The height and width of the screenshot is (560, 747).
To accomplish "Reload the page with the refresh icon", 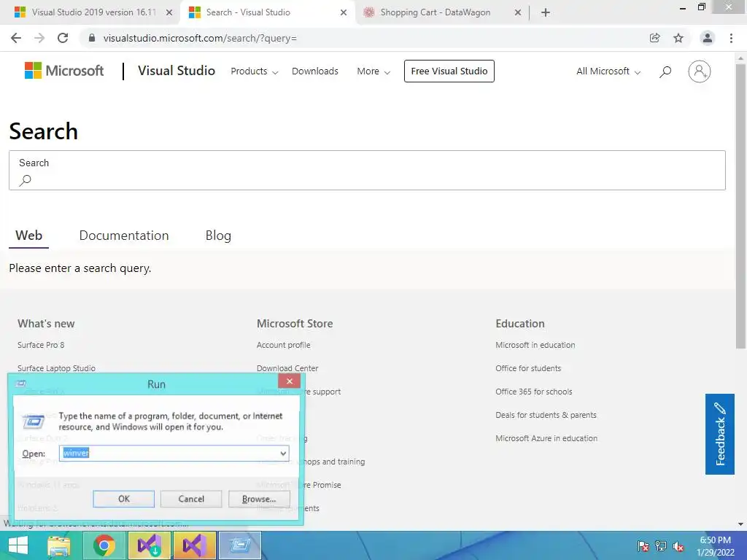I will point(63,38).
